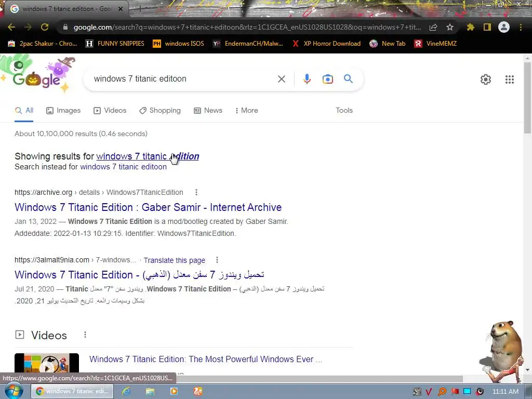The image size is (532, 399).
Task: Open Windows Explorer from the taskbar
Action: pyautogui.click(x=150, y=391)
